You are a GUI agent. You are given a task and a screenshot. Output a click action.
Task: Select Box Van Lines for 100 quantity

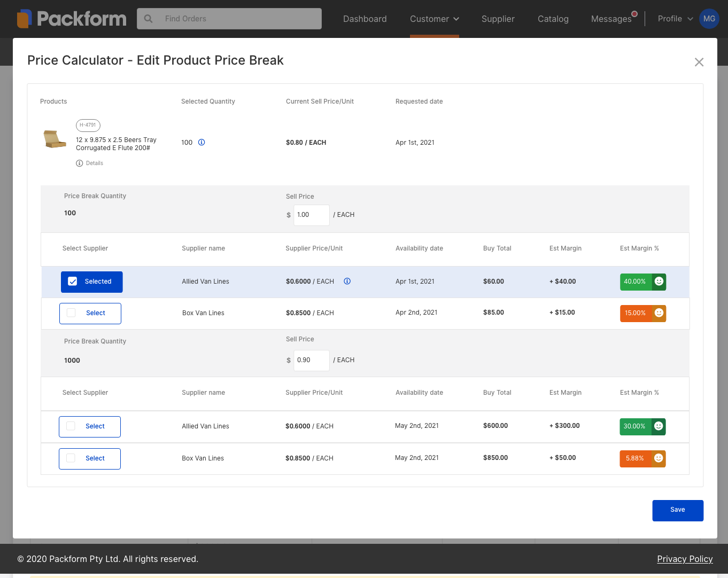coord(72,313)
